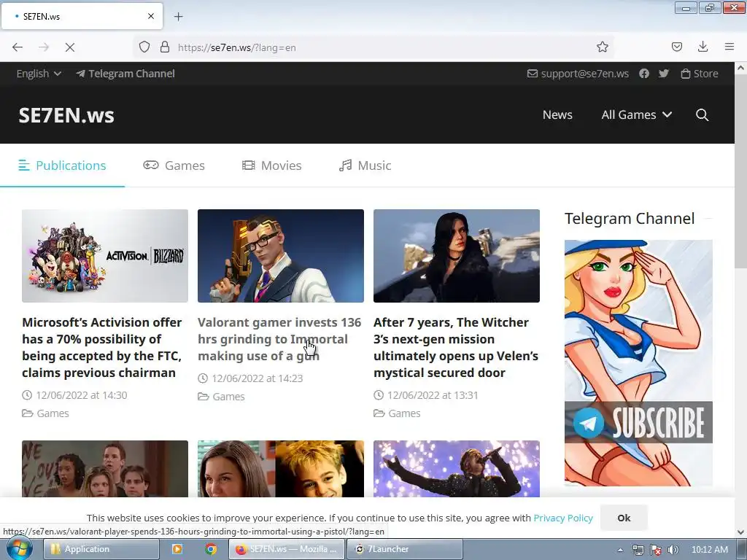The image size is (747, 560).
Task: Expand the English language dropdown
Action: (39, 74)
